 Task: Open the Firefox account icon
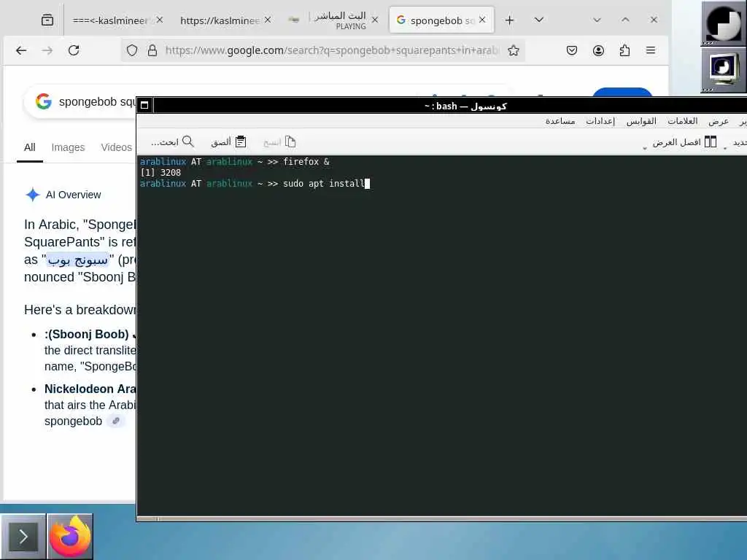click(x=598, y=50)
